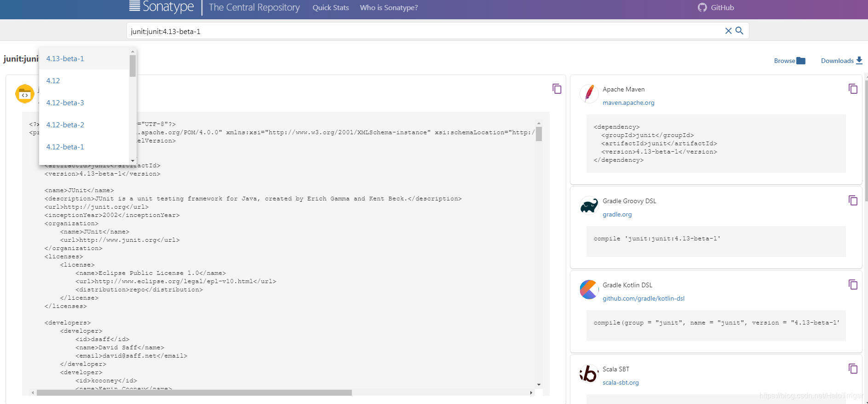Image resolution: width=868 pixels, height=404 pixels.
Task: Click POM viewer scroll right arrow
Action: (531, 393)
